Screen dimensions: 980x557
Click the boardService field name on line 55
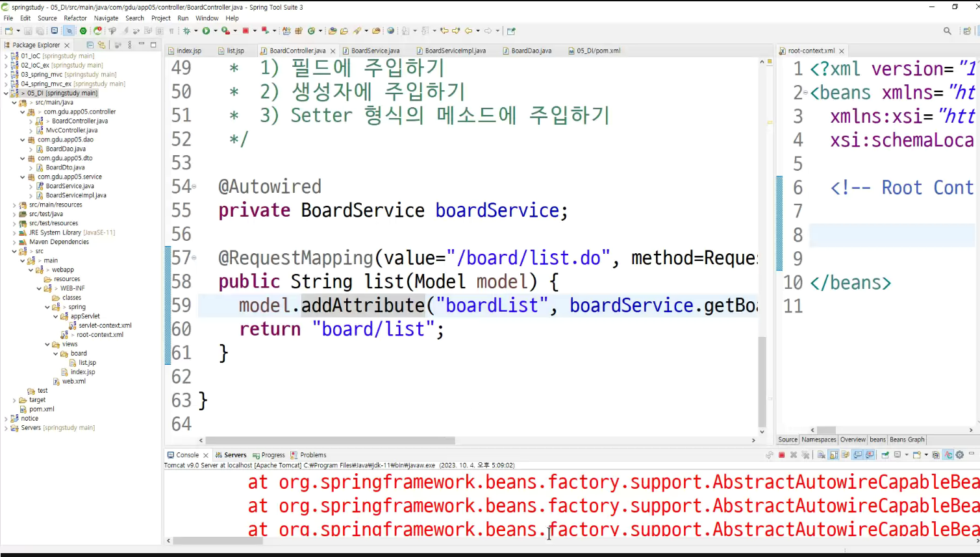point(497,210)
